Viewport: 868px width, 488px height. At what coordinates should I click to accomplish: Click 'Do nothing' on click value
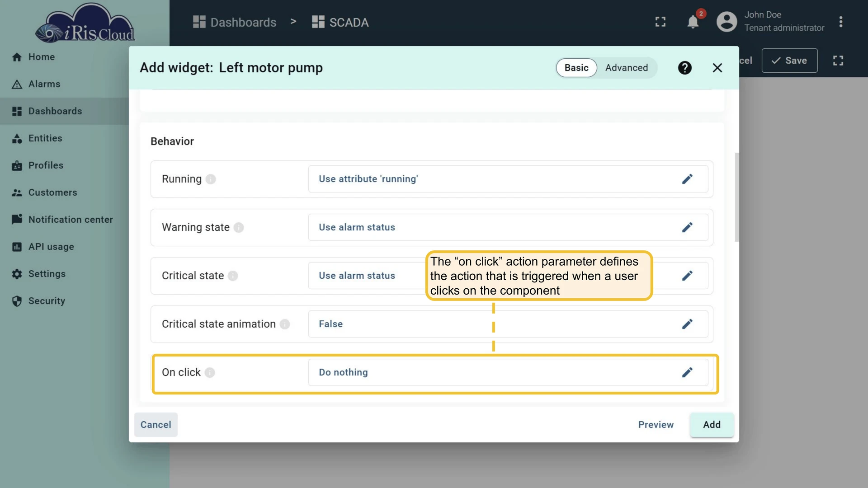point(508,372)
